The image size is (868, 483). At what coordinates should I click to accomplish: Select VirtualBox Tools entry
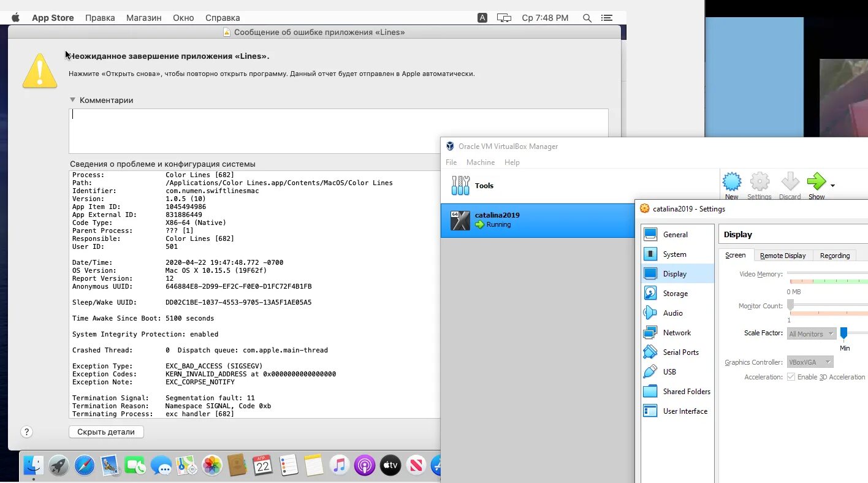click(x=537, y=186)
